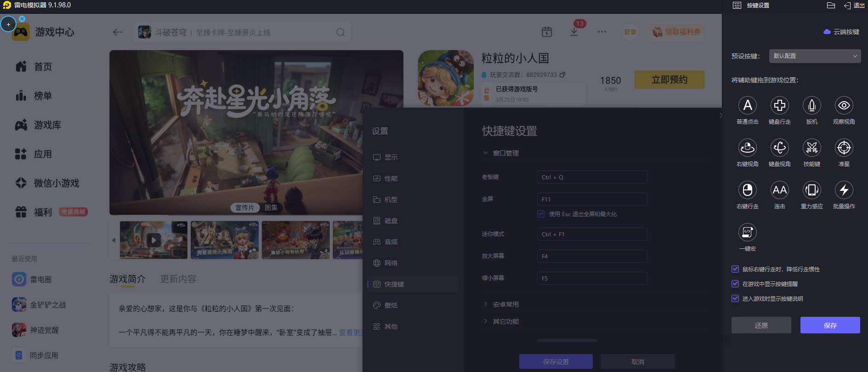Click the search magnifier icon

point(340,32)
